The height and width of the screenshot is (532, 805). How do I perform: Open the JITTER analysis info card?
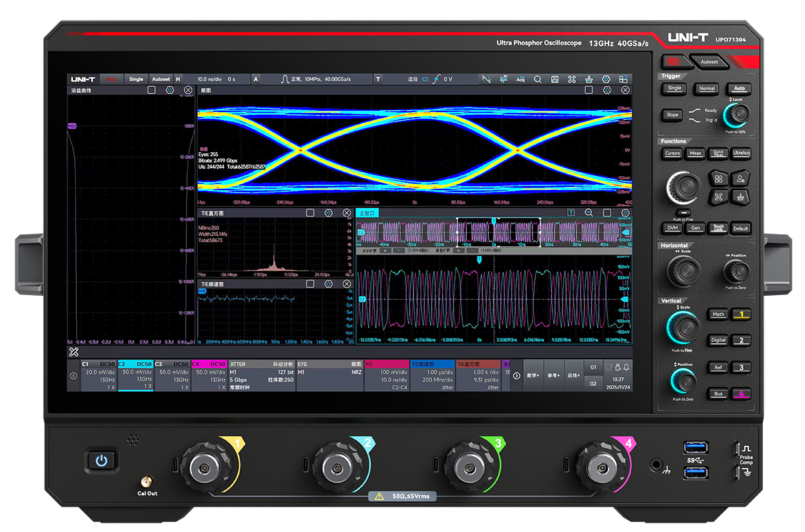pyautogui.click(x=261, y=376)
